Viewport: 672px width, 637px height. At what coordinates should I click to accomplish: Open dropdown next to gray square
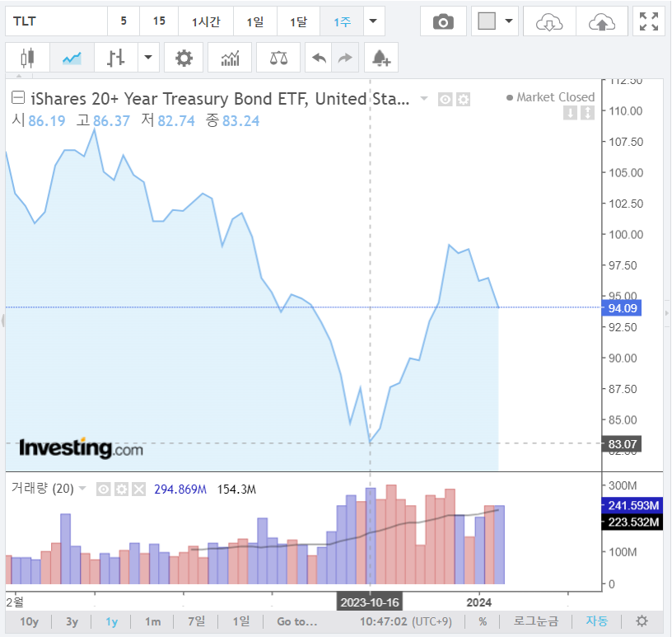(x=509, y=21)
